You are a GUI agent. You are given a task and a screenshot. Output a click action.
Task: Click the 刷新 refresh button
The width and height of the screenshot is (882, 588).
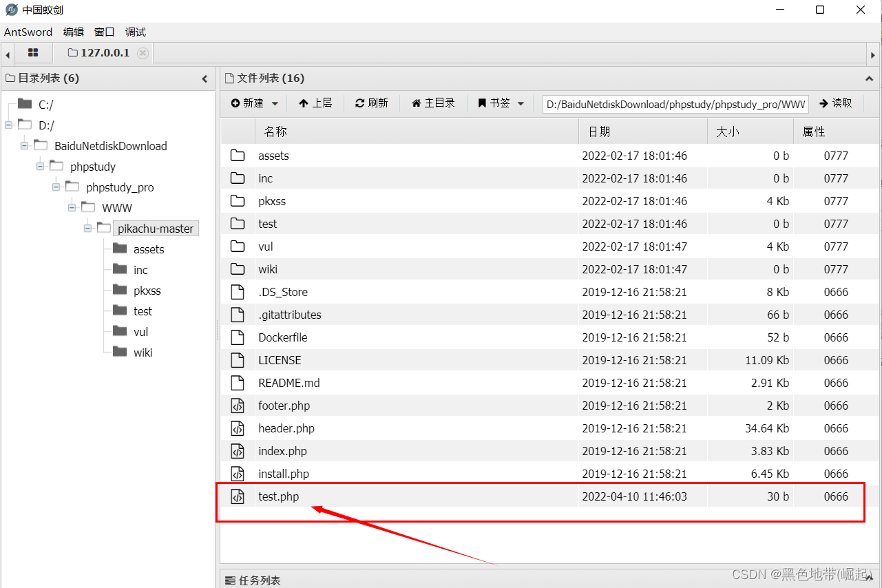372,103
